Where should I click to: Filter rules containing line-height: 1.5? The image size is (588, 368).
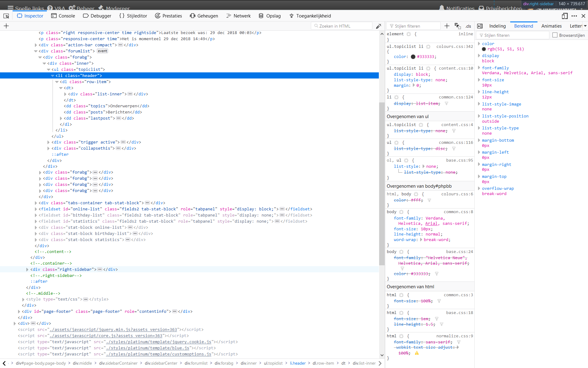tap(442, 324)
